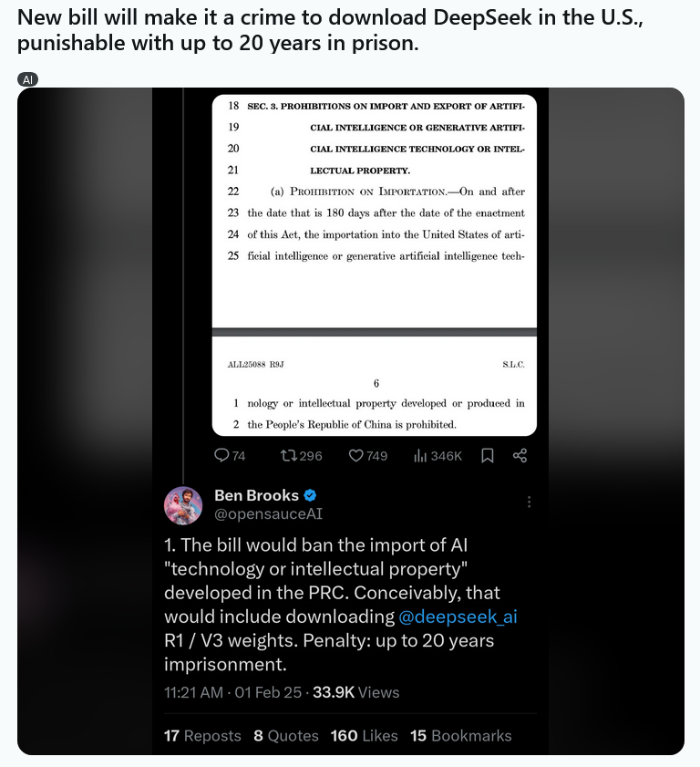Viewport: 700px width, 767px height.
Task: Bookmark the post using the bookmark icon
Action: click(488, 455)
